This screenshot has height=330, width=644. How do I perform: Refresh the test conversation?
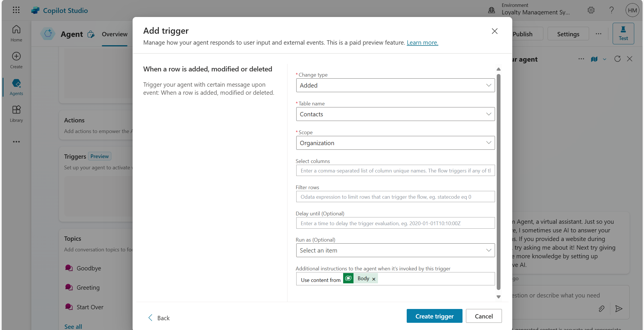pyautogui.click(x=617, y=59)
